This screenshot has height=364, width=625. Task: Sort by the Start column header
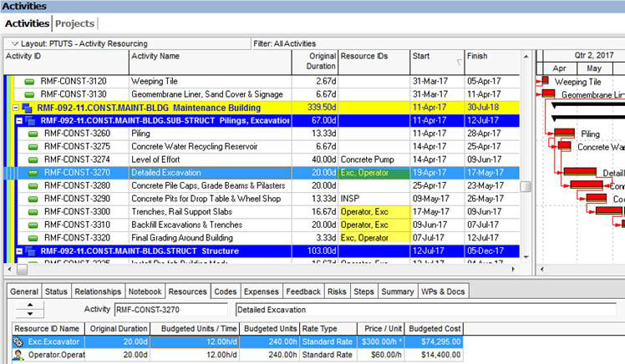pyautogui.click(x=435, y=57)
